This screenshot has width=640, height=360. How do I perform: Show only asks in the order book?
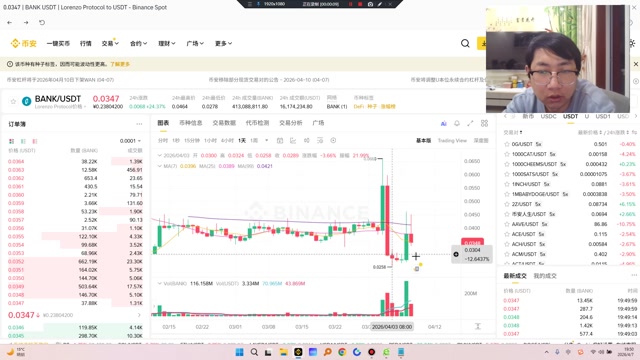click(x=35, y=141)
